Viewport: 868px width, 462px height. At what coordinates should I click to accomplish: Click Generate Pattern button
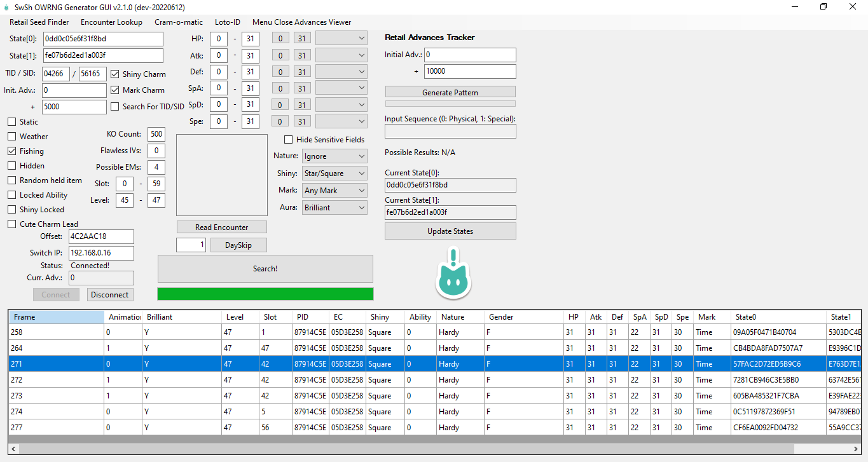[x=450, y=92]
